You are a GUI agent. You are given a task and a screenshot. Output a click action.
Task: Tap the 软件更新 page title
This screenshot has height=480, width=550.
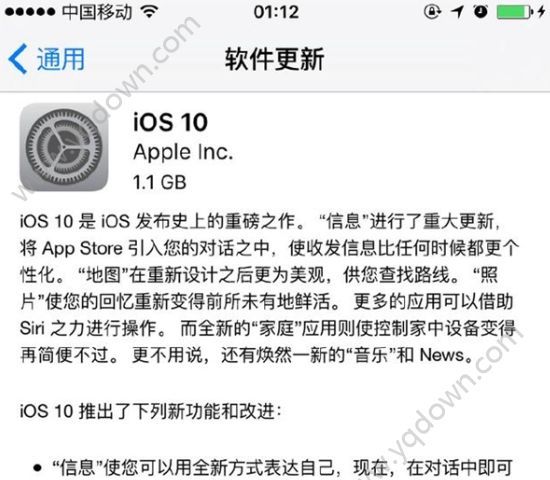tap(275, 59)
